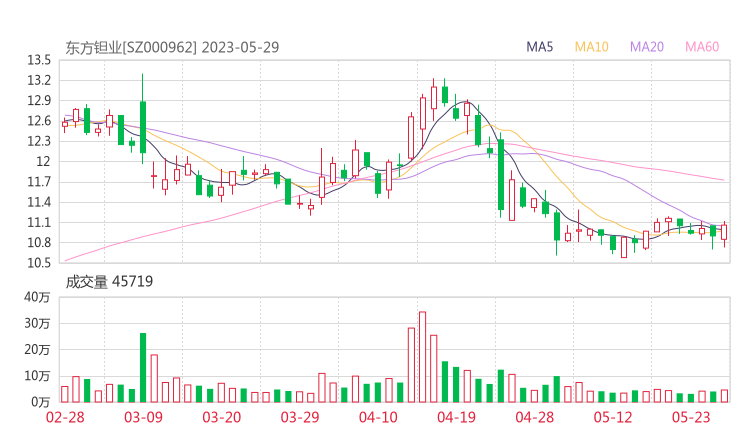740x440 pixels.
Task: Click the 成交量 45719 volume label
Action: 109,282
